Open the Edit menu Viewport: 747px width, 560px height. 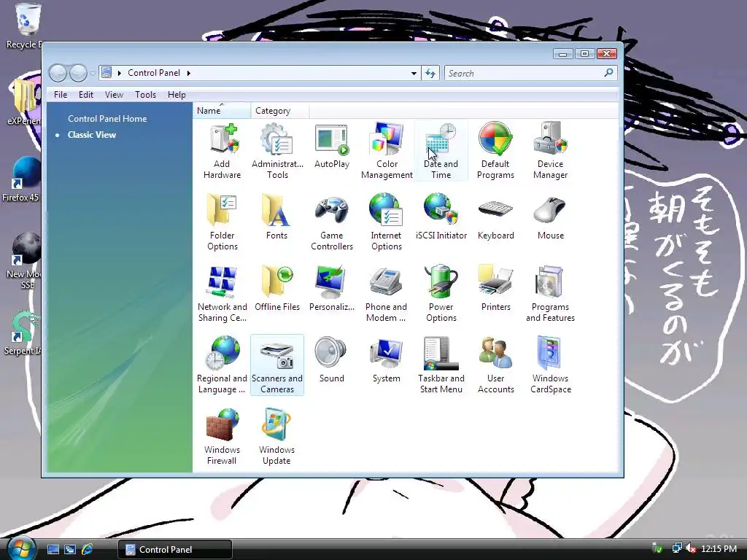coord(86,94)
